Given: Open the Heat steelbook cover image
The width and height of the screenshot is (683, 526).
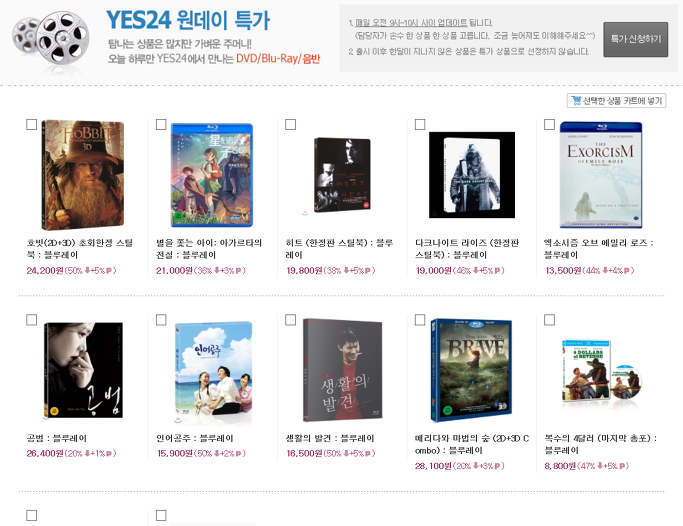Looking at the screenshot, I should point(342,175).
